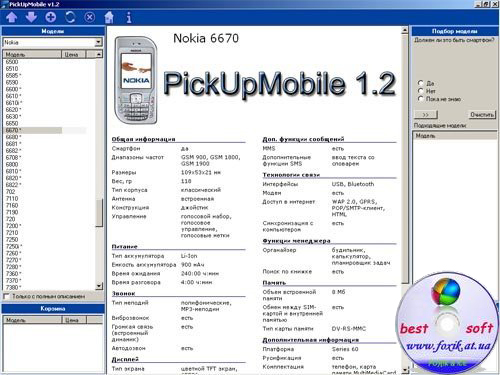Click the Nokia 6670 phone image
Screen dimensions: 500x375
point(135,80)
